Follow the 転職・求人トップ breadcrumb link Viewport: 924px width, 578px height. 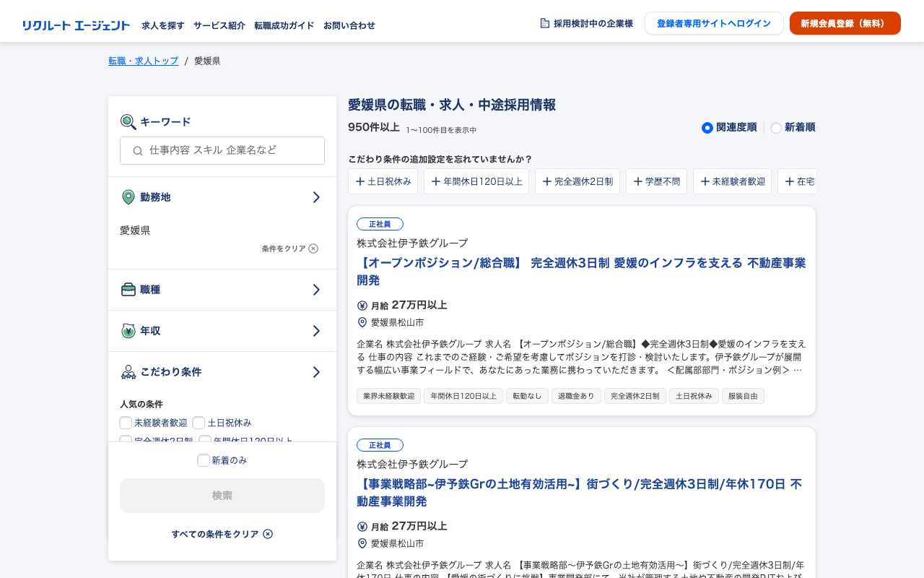(144, 61)
